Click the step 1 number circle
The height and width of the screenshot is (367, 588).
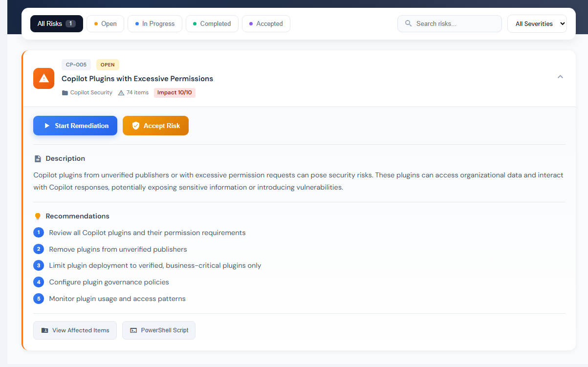tap(39, 233)
